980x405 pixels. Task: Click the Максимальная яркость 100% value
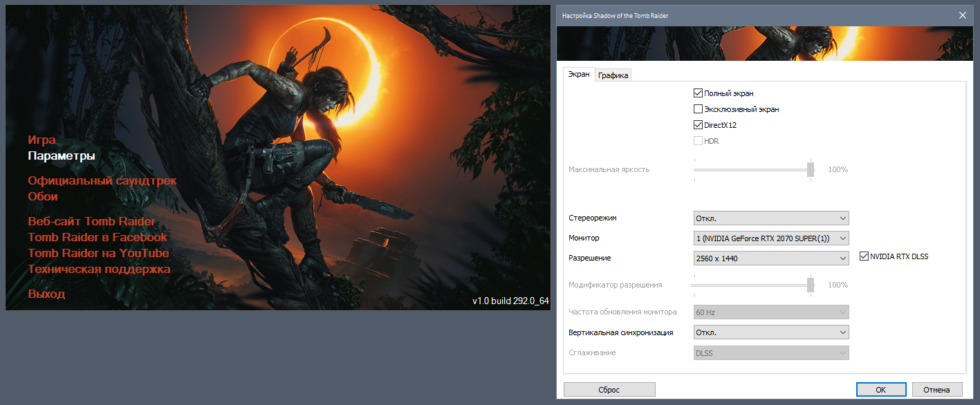[838, 170]
